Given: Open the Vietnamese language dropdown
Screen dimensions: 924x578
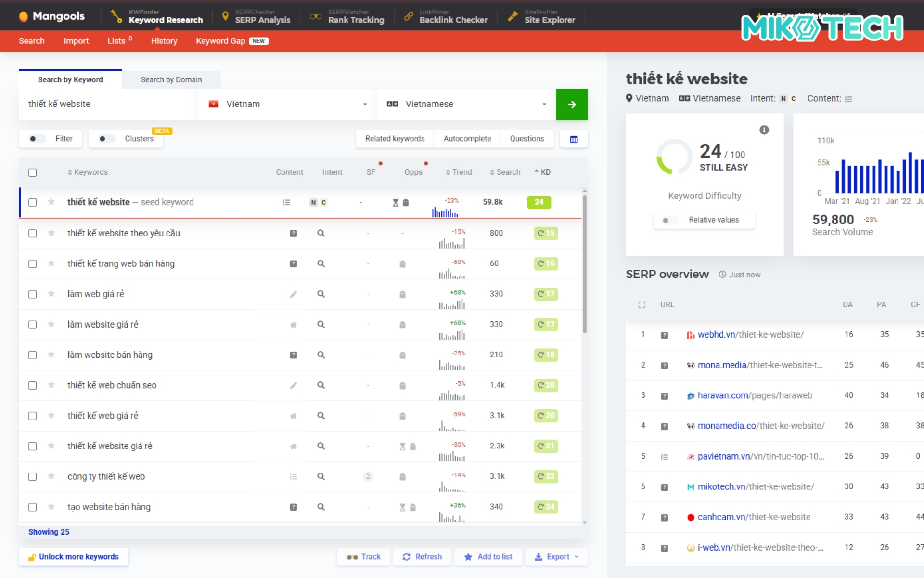Looking at the screenshot, I should tap(466, 104).
